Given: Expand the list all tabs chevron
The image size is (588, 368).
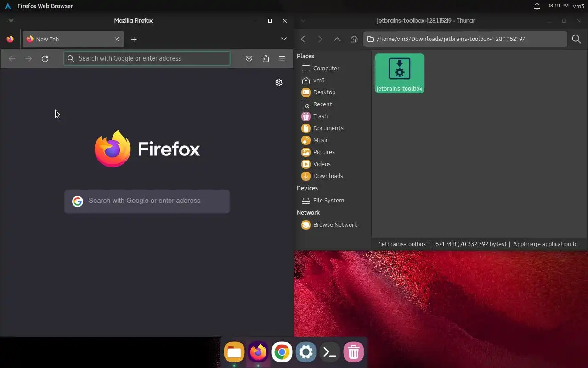Looking at the screenshot, I should [284, 39].
